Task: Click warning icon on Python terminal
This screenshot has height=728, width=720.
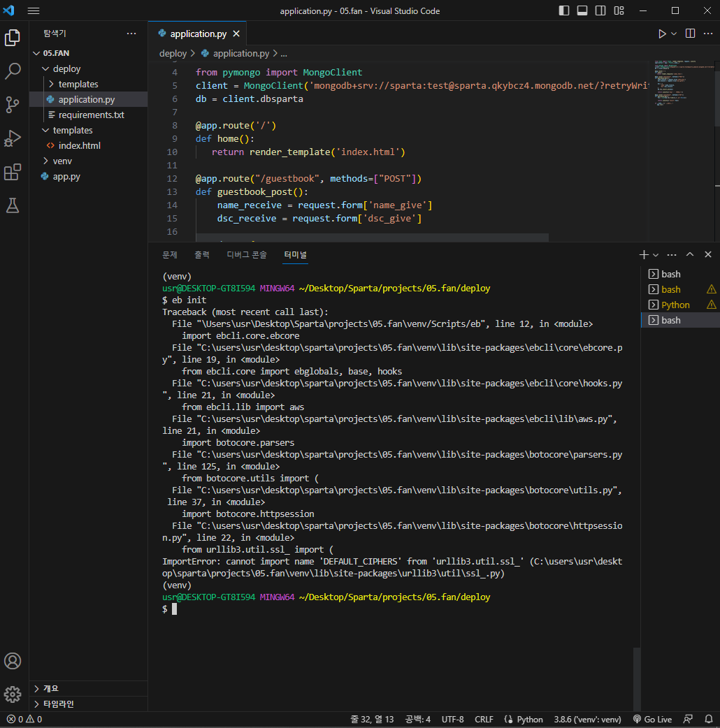Action: pos(711,305)
